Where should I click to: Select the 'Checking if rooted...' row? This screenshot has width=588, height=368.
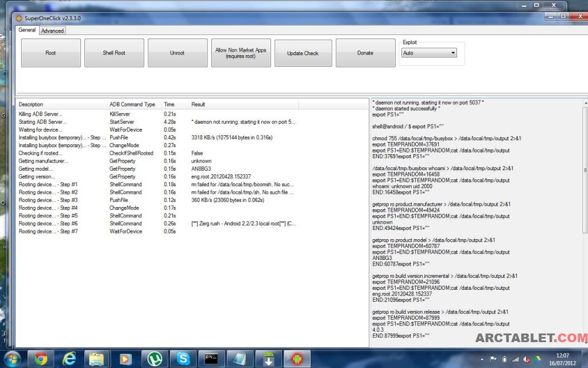click(157, 153)
